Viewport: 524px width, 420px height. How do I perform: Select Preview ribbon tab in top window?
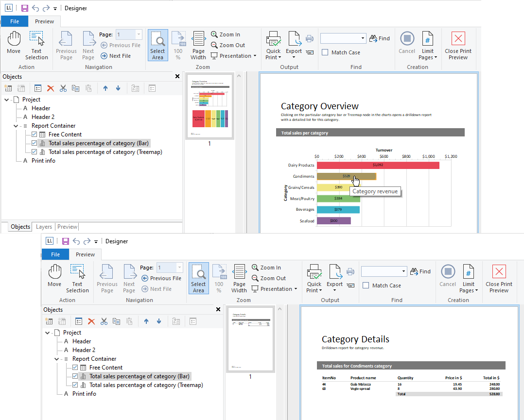[44, 21]
